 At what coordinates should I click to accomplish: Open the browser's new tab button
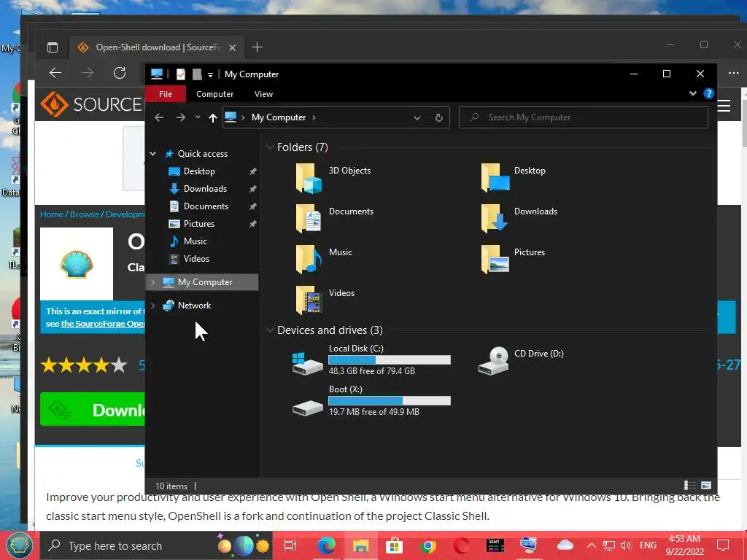point(258,47)
